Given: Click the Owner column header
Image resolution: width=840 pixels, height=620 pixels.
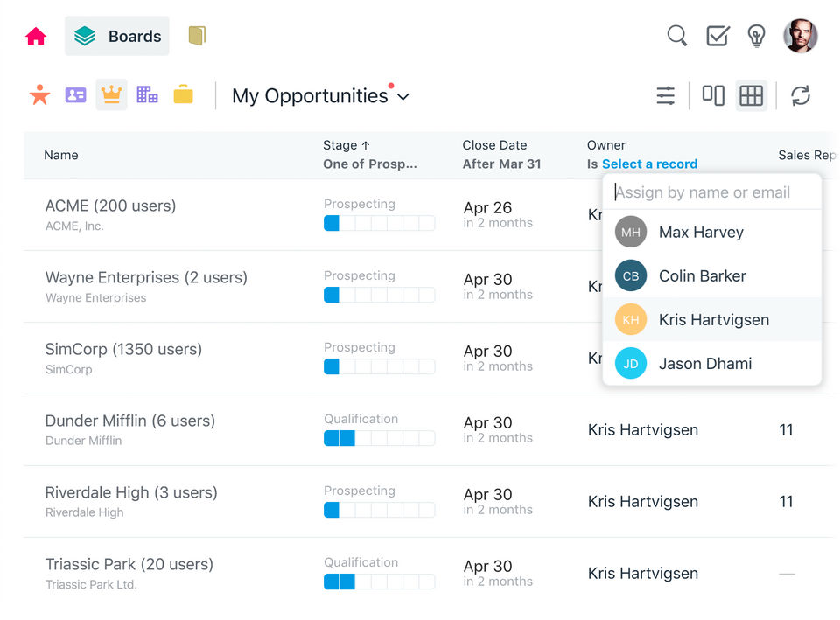Looking at the screenshot, I should point(605,145).
